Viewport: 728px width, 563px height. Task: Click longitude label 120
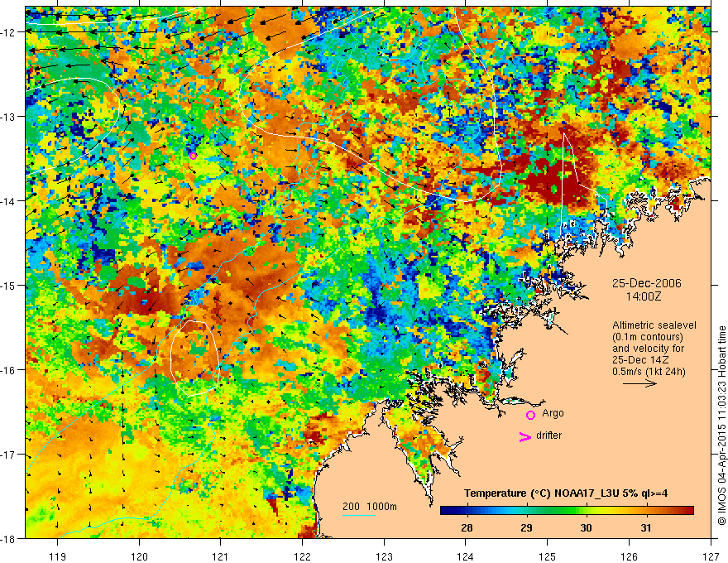click(139, 556)
